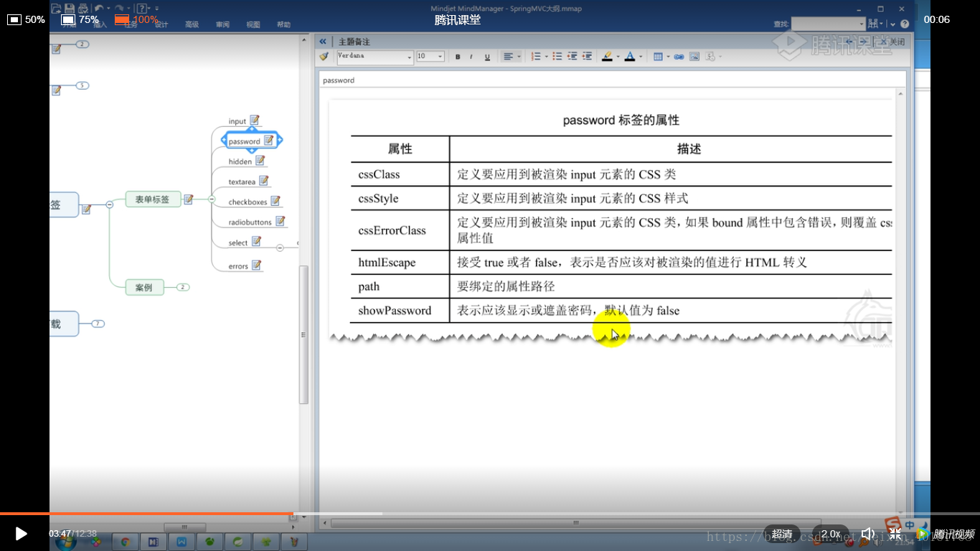Viewport: 980px width, 551px height.
Task: Insert image in notes
Action: pyautogui.click(x=694, y=57)
